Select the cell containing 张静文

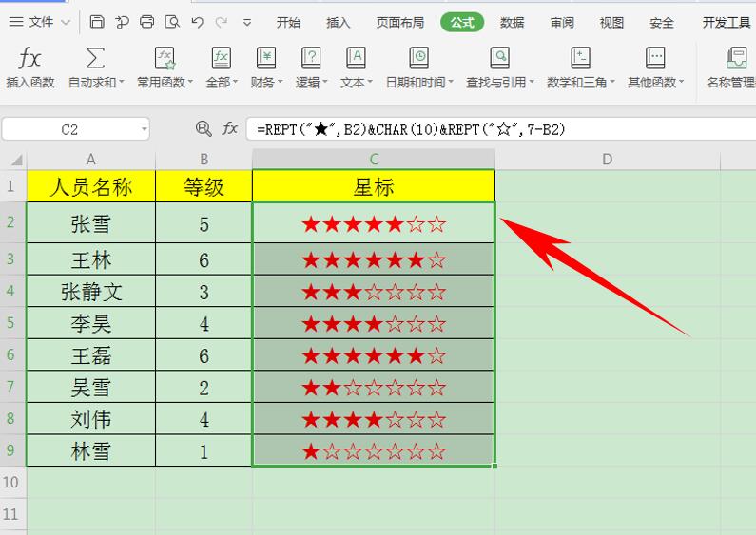[x=91, y=291]
